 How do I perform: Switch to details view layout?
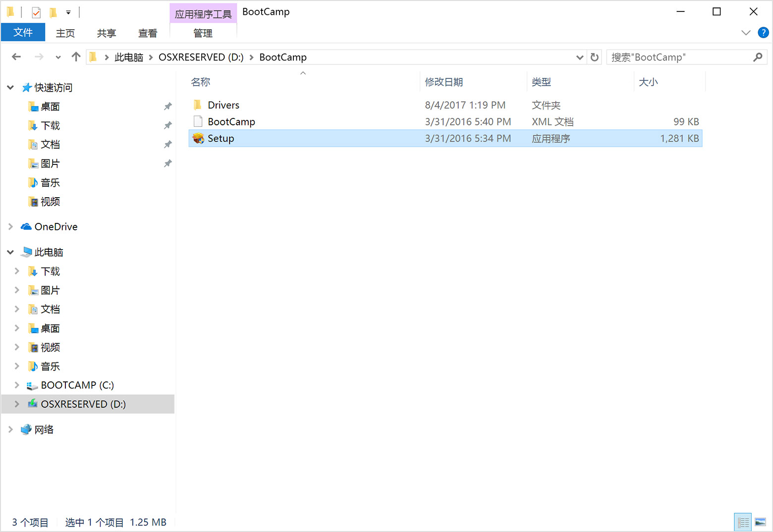click(x=743, y=522)
